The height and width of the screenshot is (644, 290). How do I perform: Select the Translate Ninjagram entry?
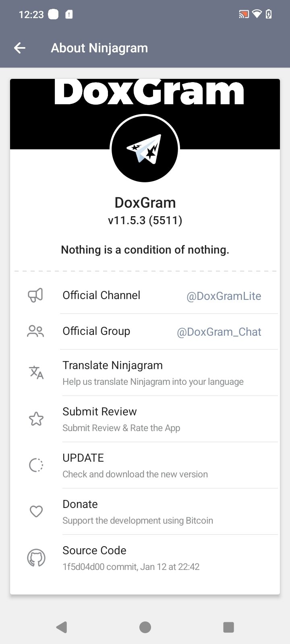(153, 373)
